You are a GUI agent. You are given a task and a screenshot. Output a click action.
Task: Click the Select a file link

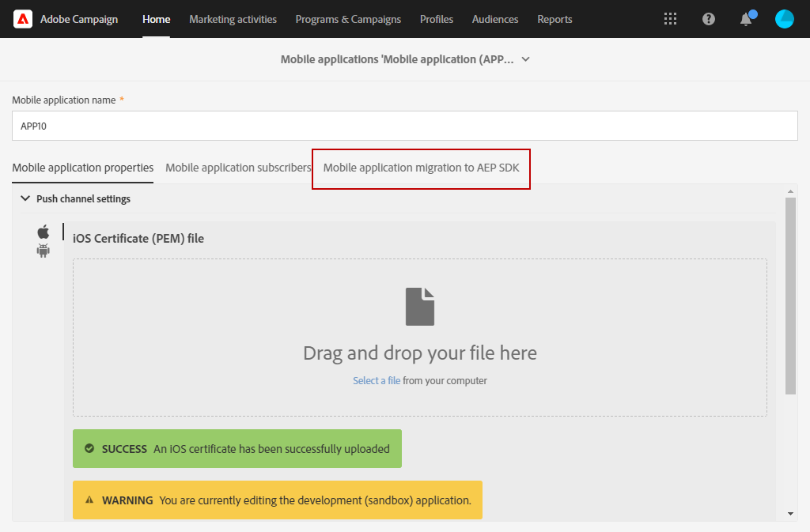point(377,380)
